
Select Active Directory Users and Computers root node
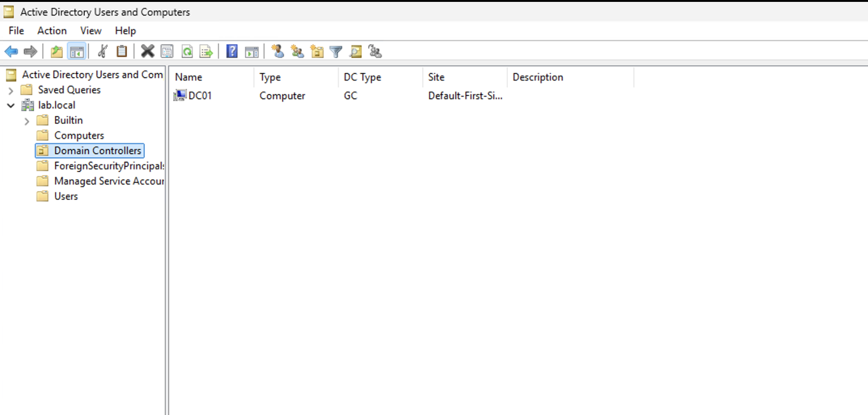[92, 75]
